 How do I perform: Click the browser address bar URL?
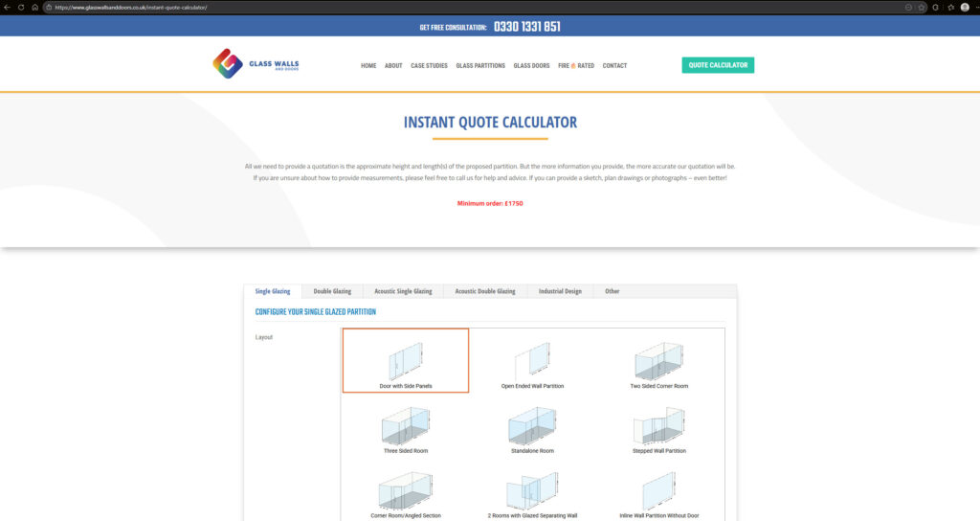click(x=134, y=7)
